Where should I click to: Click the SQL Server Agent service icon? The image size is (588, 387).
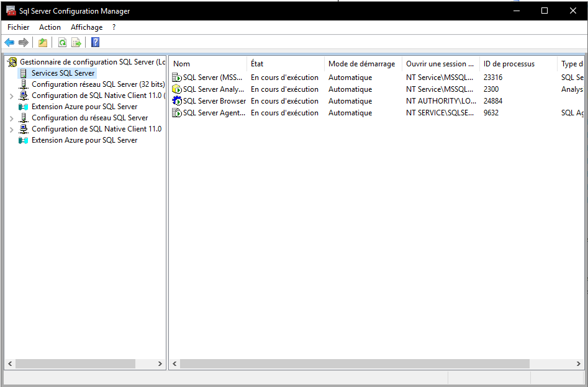point(177,113)
